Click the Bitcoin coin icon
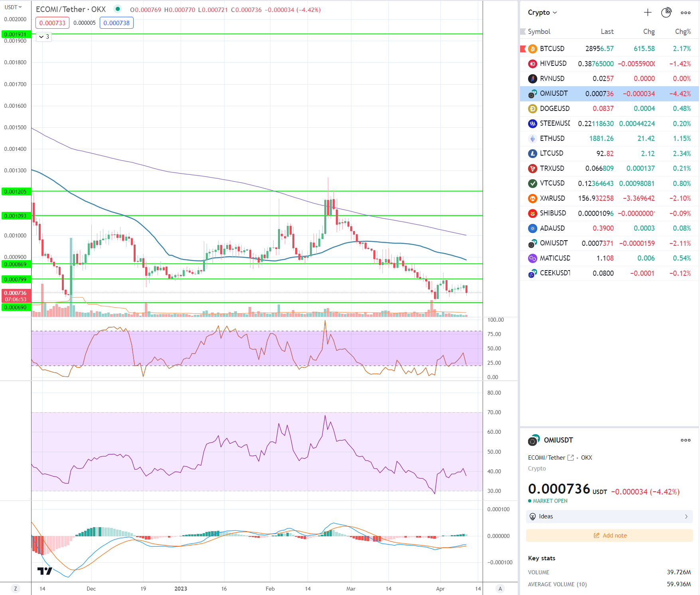Screen dimensions: 700x595 [x=532, y=49]
